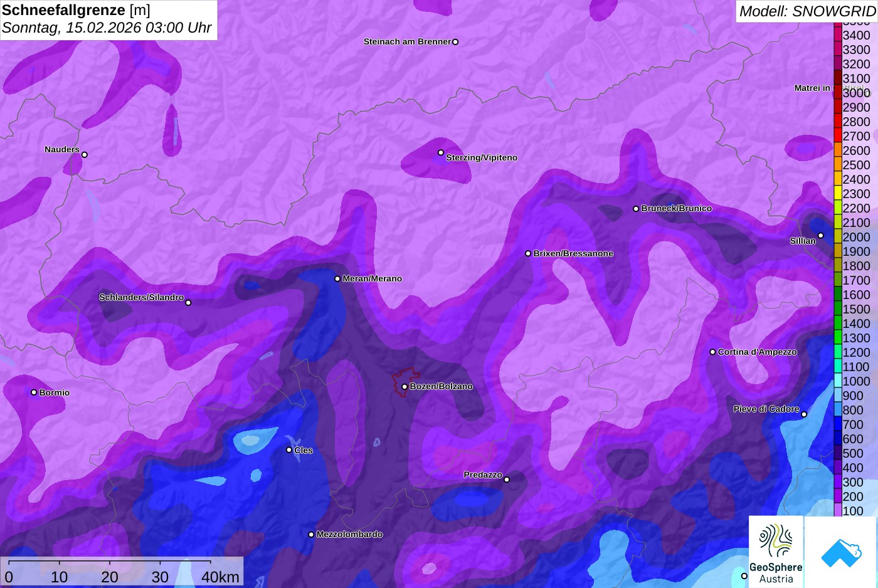Click the Mezzolombardo text label
This screenshot has width=878, height=588.
(x=349, y=535)
